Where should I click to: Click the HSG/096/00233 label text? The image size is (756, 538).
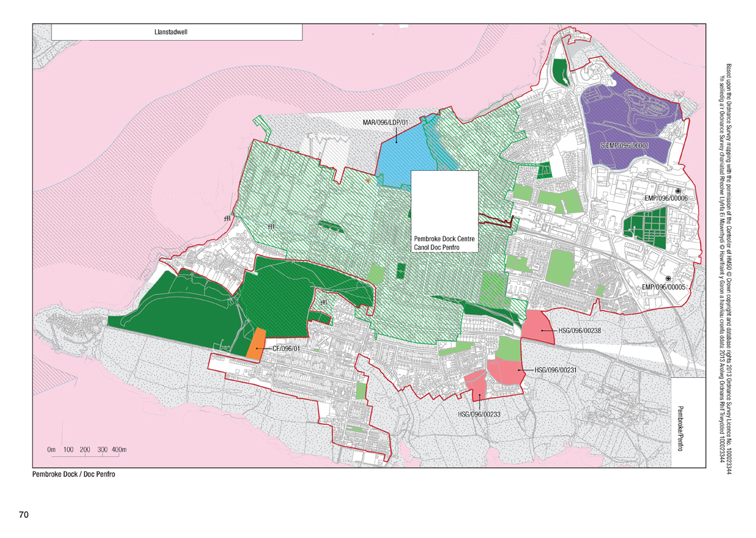coord(479,414)
